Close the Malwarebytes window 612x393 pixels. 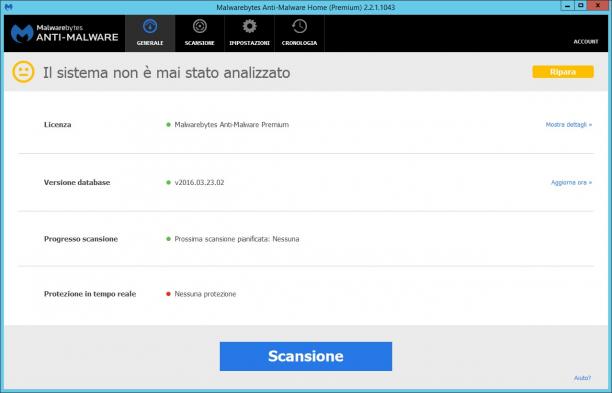(x=598, y=5)
